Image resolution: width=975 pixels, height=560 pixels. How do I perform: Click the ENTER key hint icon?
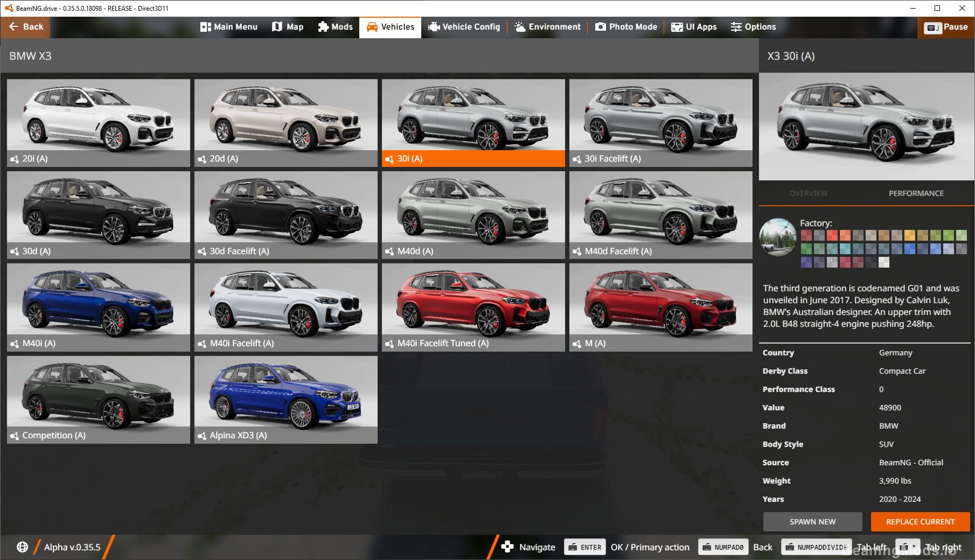[x=585, y=547]
